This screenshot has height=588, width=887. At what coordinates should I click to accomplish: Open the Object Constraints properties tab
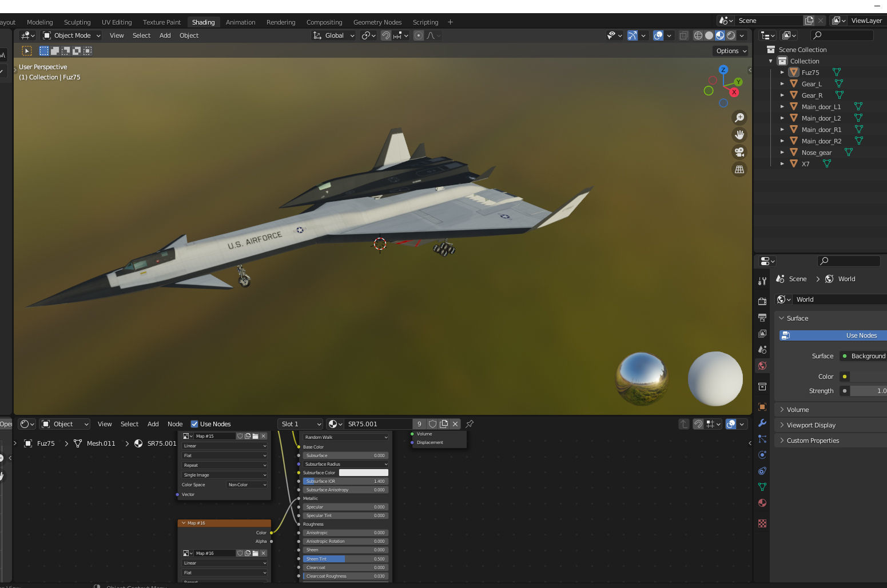[762, 471]
